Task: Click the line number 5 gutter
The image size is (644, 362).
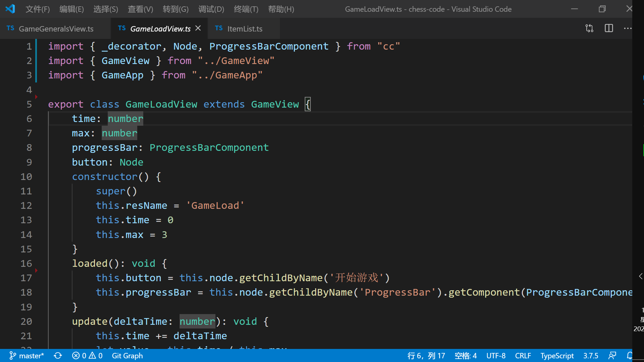Action: [29, 104]
